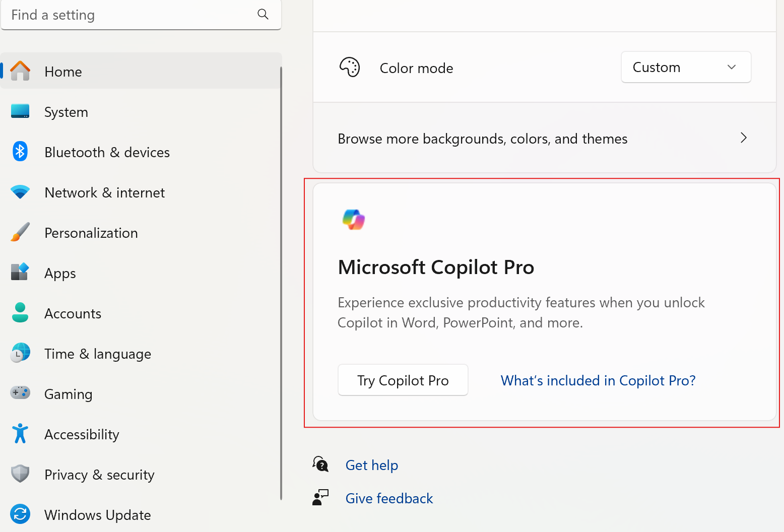Click the Microsoft Copilot Pro heading
784x532 pixels.
tap(436, 268)
